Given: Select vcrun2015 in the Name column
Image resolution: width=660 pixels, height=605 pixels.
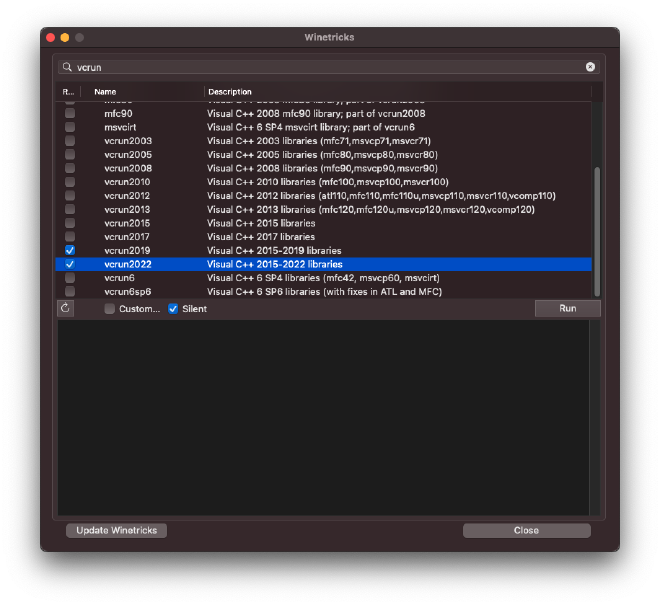Looking at the screenshot, I should pos(127,223).
